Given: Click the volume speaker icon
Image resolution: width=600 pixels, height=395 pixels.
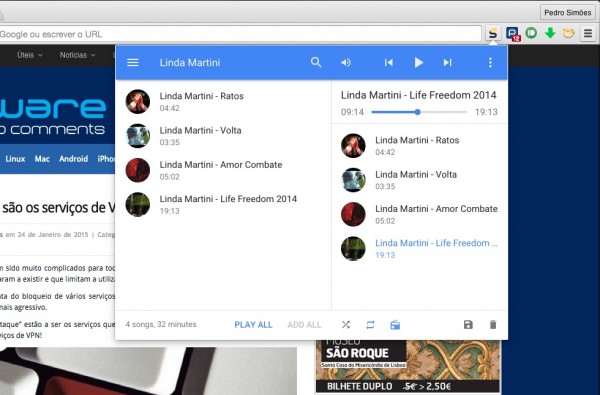Looking at the screenshot, I should click(346, 62).
